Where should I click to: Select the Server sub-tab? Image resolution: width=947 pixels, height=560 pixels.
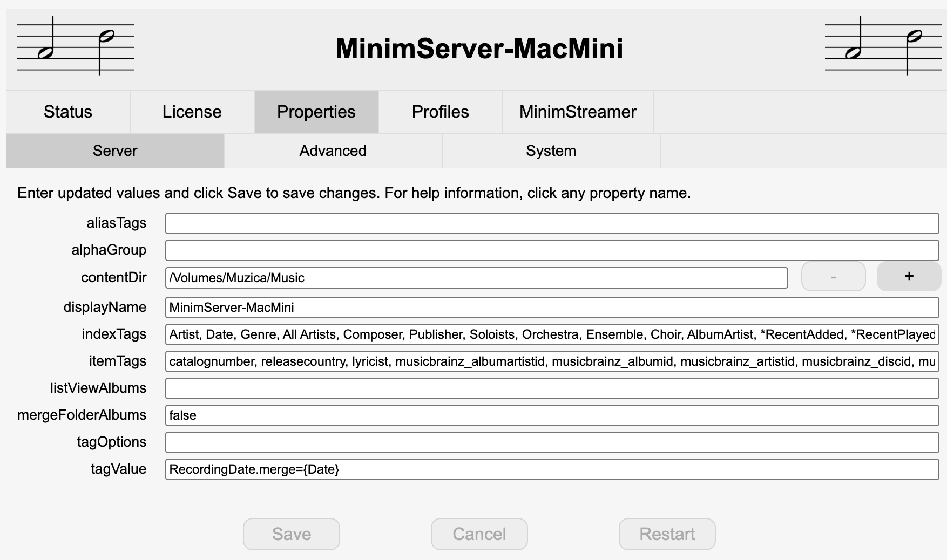coord(115,151)
